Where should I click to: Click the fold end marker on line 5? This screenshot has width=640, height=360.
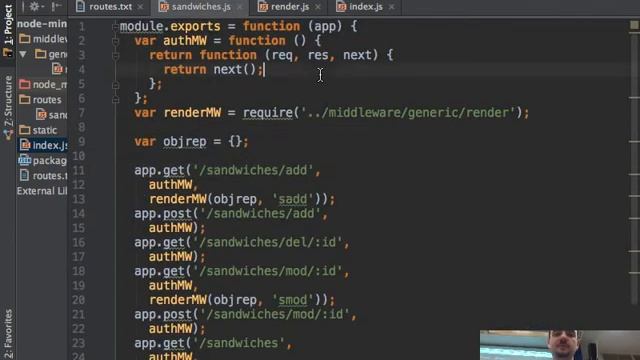(x=116, y=85)
